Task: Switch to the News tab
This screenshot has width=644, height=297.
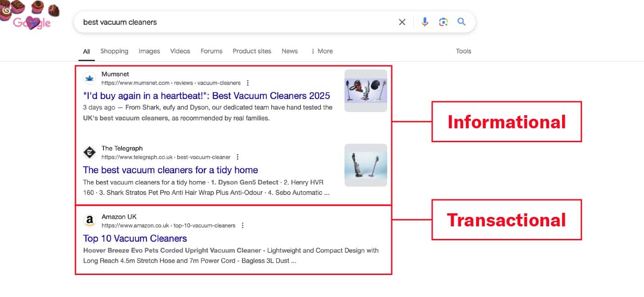Action: [290, 51]
